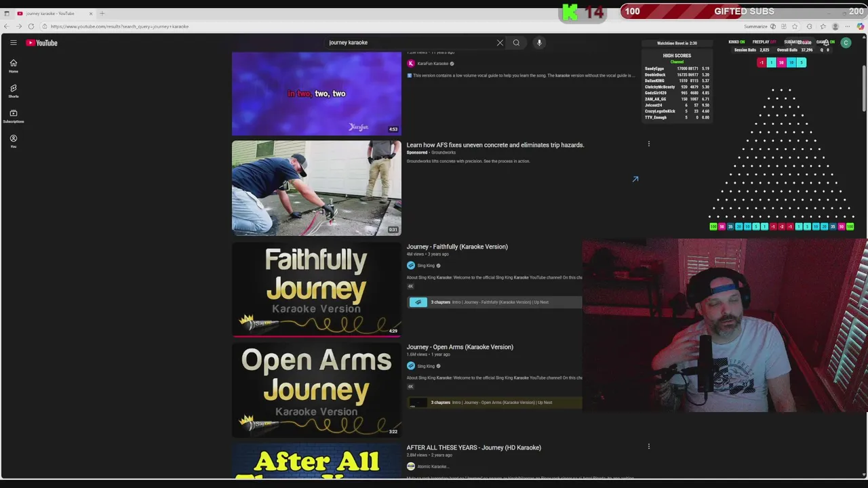Expand the Open Arms 3 chapters row

point(494,403)
